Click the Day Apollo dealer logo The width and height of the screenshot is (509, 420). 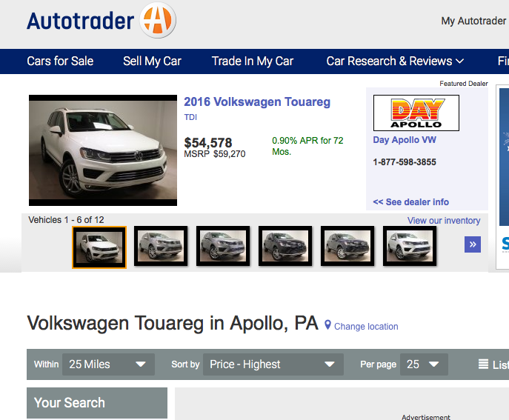point(416,113)
